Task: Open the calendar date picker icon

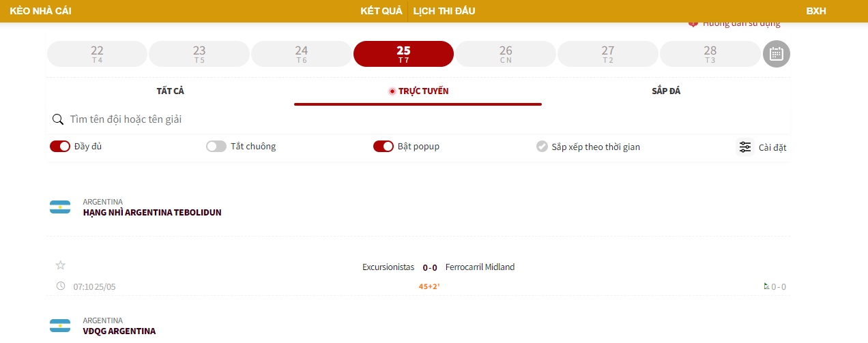Action: 776,54
